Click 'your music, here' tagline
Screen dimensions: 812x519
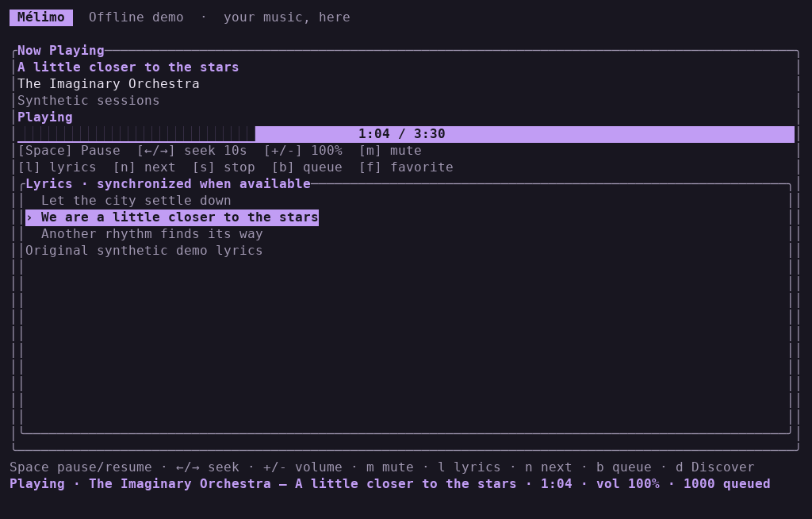[287, 17]
